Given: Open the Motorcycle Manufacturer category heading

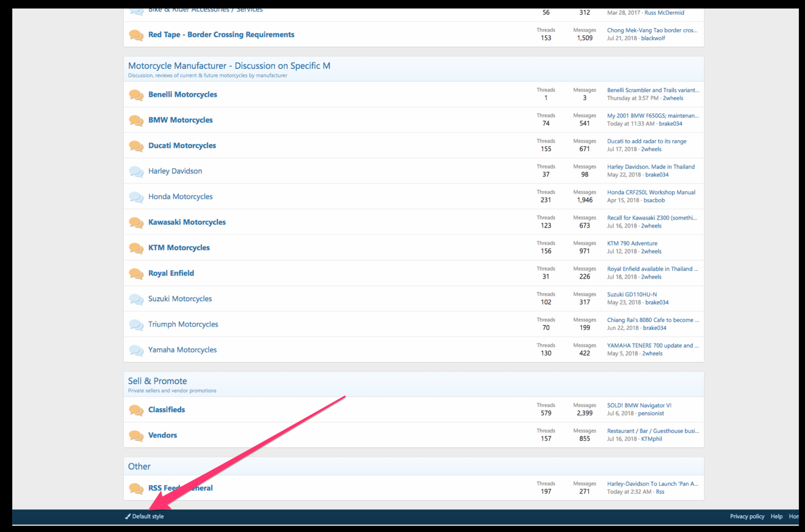Looking at the screenshot, I should point(229,66).
